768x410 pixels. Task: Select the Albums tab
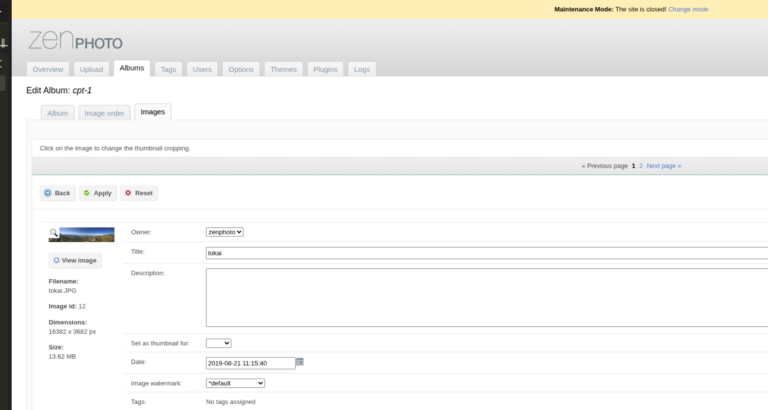coord(132,68)
